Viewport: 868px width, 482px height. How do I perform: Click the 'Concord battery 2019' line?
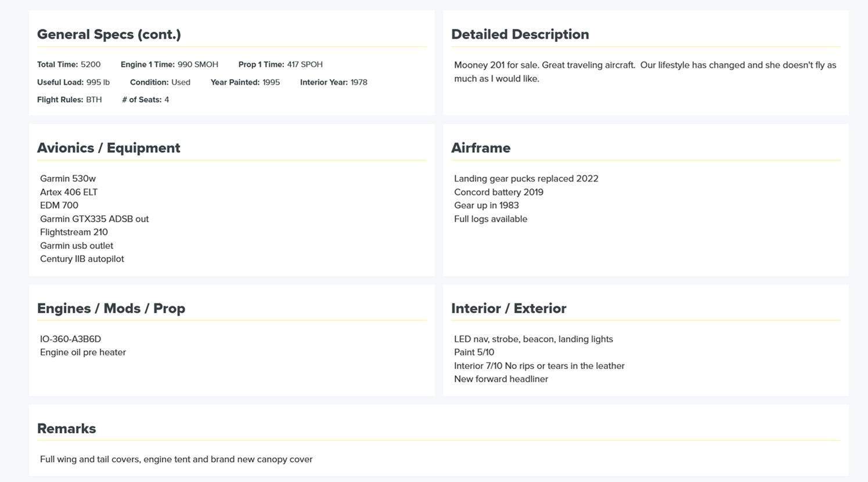tap(499, 192)
